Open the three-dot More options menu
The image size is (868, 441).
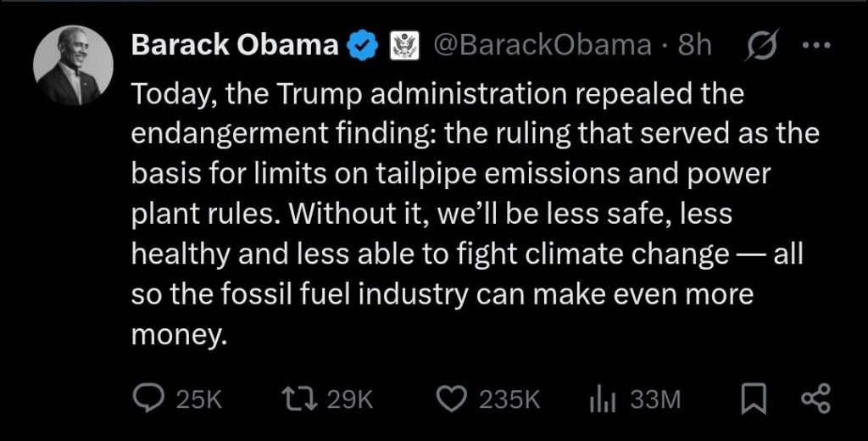[815, 46]
